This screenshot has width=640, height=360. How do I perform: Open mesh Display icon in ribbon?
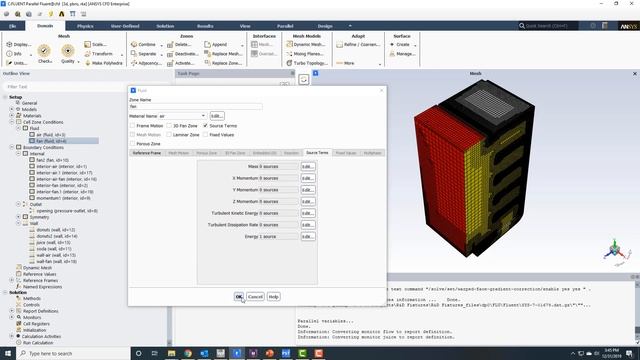(9, 44)
